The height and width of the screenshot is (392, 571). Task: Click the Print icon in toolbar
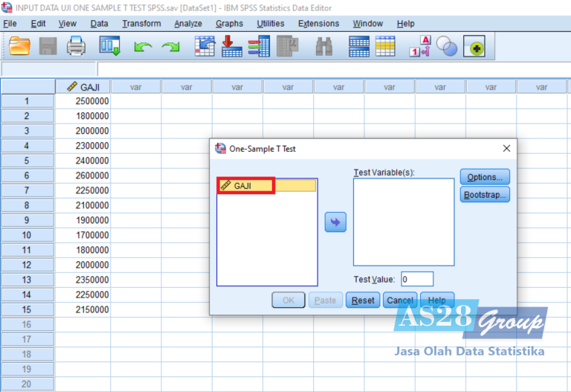click(x=77, y=48)
